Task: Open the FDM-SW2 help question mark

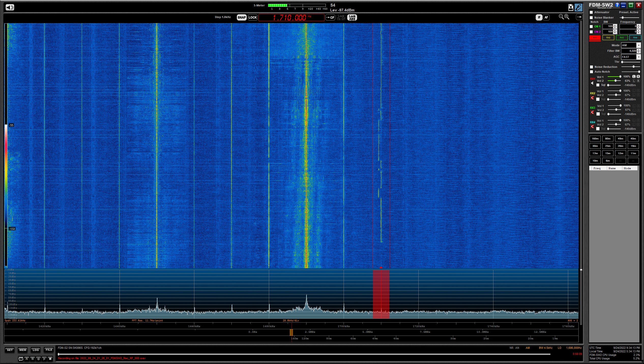Action: point(617,5)
